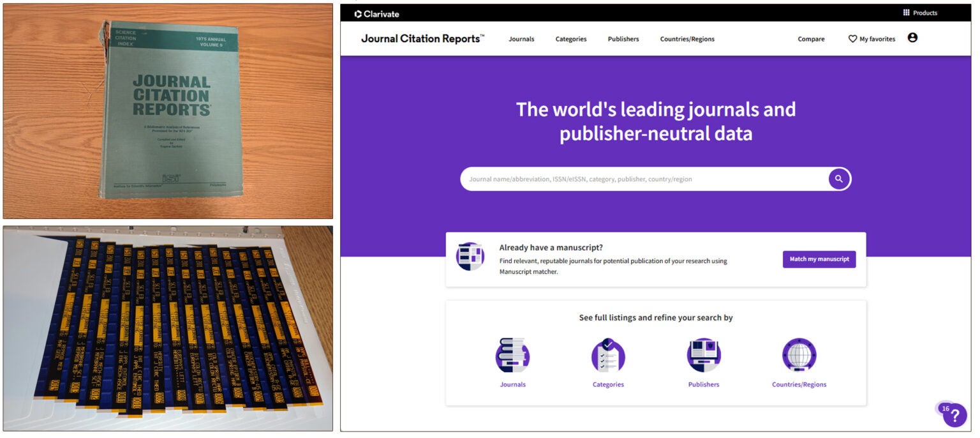Click the Journal Citation Reports wordmark
980x438 pixels.
click(421, 38)
